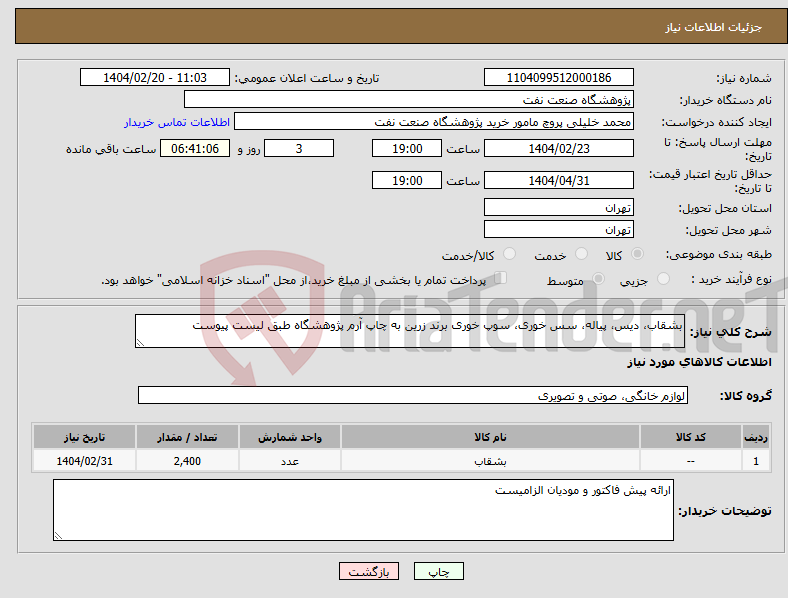The height and width of the screenshot is (598, 788).
Task: Click the buyer notes text area
Action: 363,510
